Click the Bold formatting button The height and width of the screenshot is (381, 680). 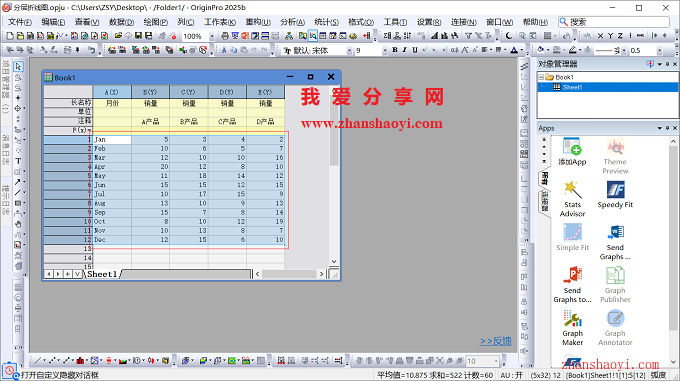[x=395, y=50]
